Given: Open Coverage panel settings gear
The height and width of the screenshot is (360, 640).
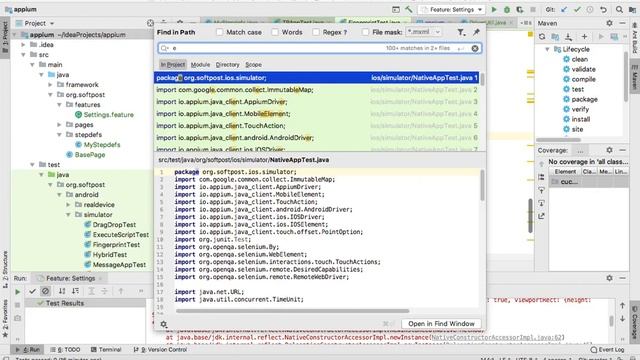Looking at the screenshot, I should [609, 150].
